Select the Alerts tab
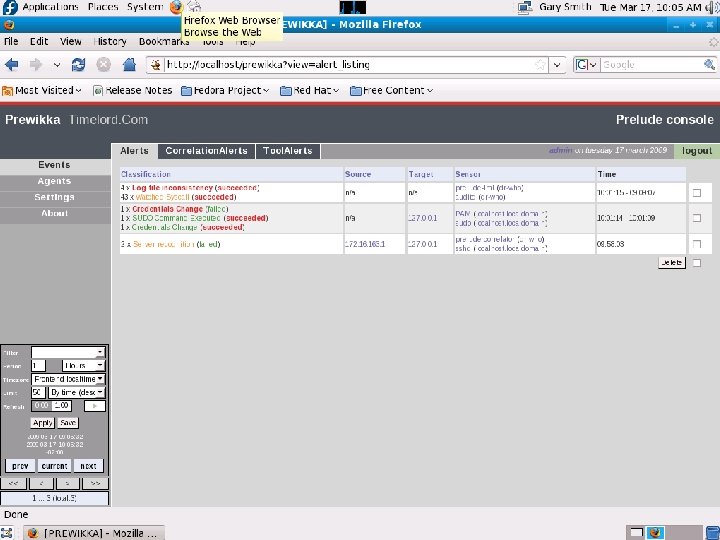Image resolution: width=720 pixels, height=540 pixels. [x=135, y=151]
